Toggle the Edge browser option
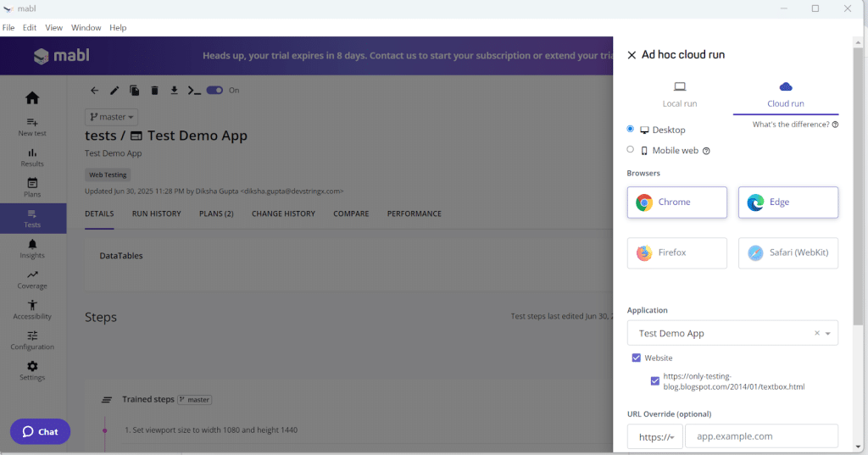The height and width of the screenshot is (455, 868). (x=788, y=202)
